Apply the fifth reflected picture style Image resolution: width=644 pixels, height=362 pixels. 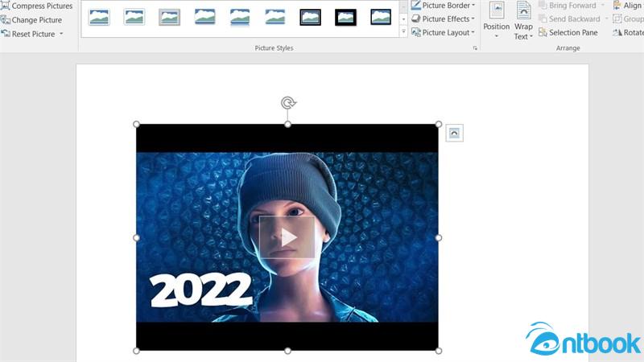[240, 17]
